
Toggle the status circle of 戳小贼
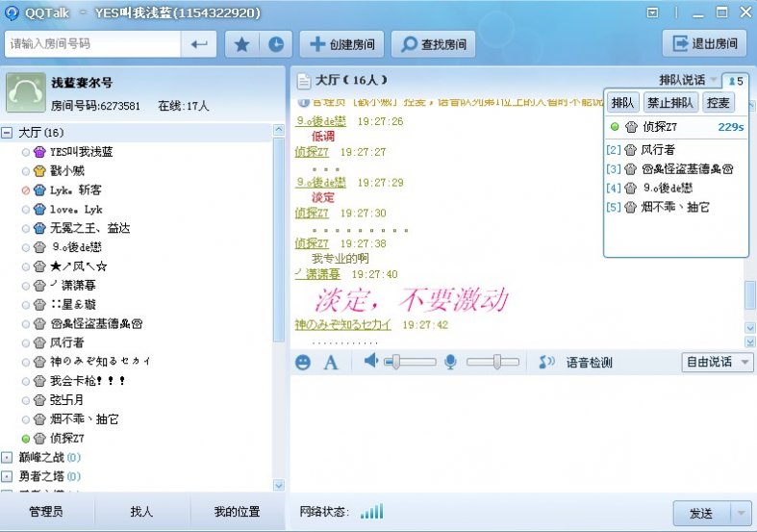(x=26, y=171)
